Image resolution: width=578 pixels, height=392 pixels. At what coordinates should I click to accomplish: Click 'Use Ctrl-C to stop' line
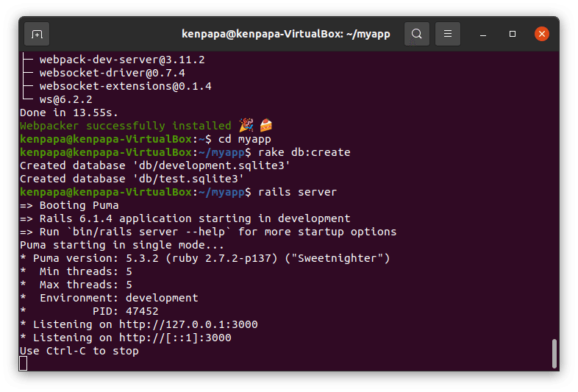[x=79, y=351]
